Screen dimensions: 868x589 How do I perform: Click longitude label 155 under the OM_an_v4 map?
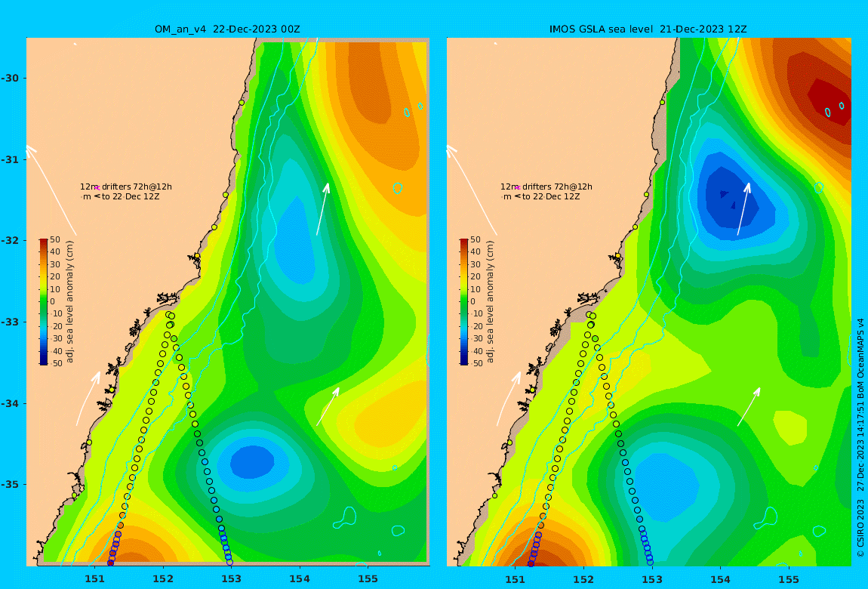point(368,579)
